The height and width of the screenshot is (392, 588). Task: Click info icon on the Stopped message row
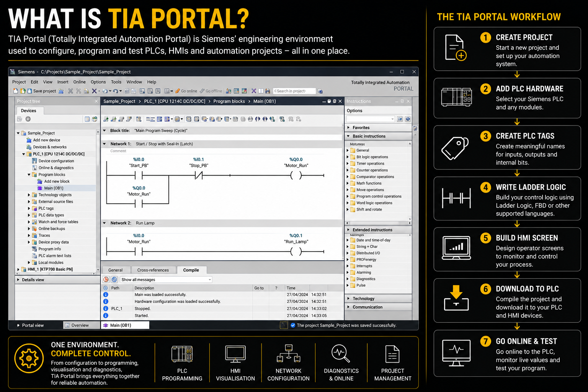pos(106,309)
